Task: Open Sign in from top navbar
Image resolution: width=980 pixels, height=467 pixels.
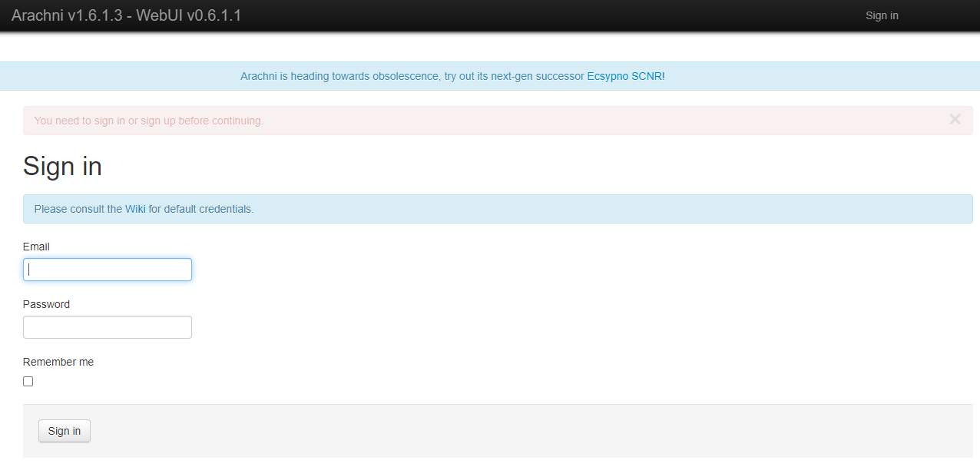Action: pos(881,15)
